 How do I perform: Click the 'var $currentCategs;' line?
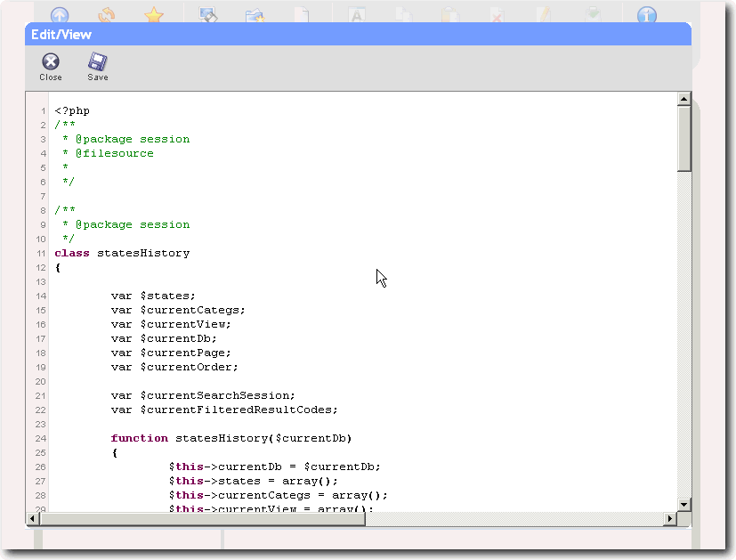(x=178, y=310)
